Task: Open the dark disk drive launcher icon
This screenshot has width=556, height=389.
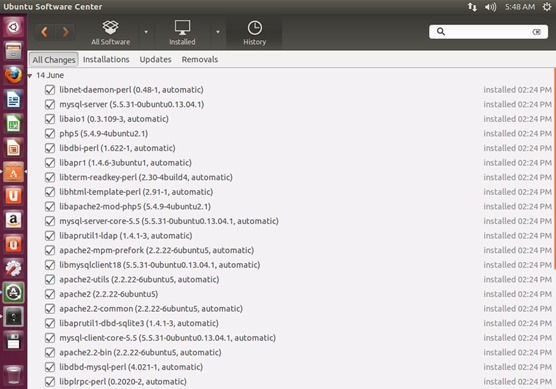Action: click(13, 317)
